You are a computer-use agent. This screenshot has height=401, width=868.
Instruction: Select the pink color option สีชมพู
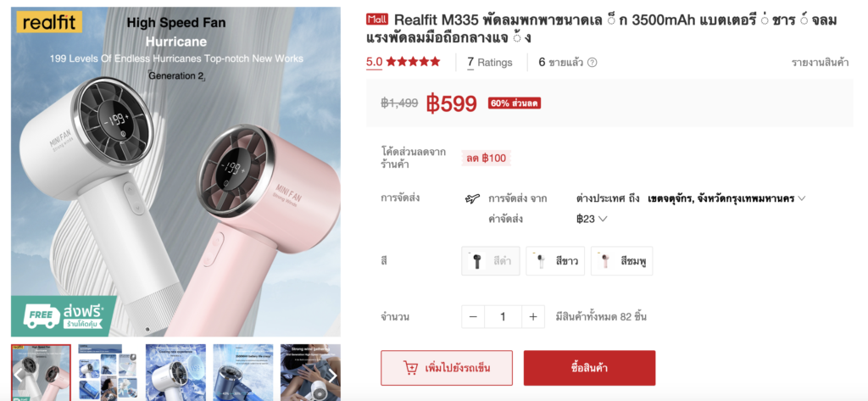(621, 261)
